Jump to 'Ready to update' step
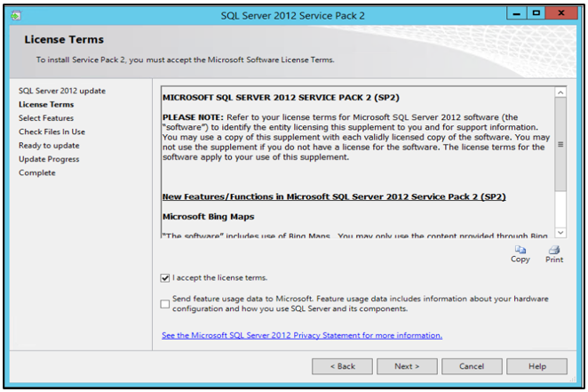588x392 pixels. coord(49,145)
